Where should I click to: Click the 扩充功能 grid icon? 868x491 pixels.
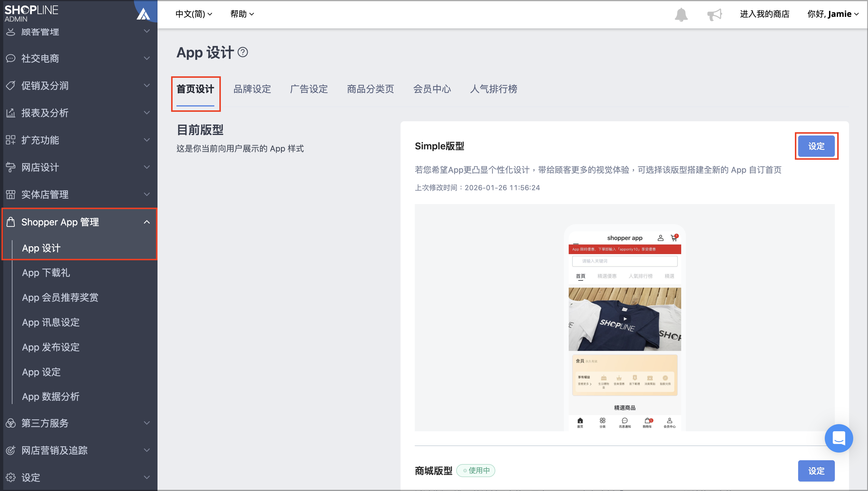point(11,140)
